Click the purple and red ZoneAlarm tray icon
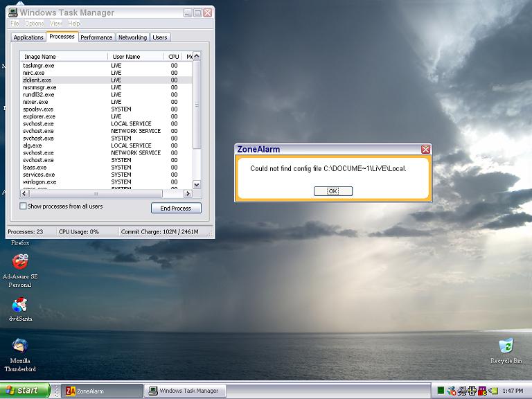 482,391
